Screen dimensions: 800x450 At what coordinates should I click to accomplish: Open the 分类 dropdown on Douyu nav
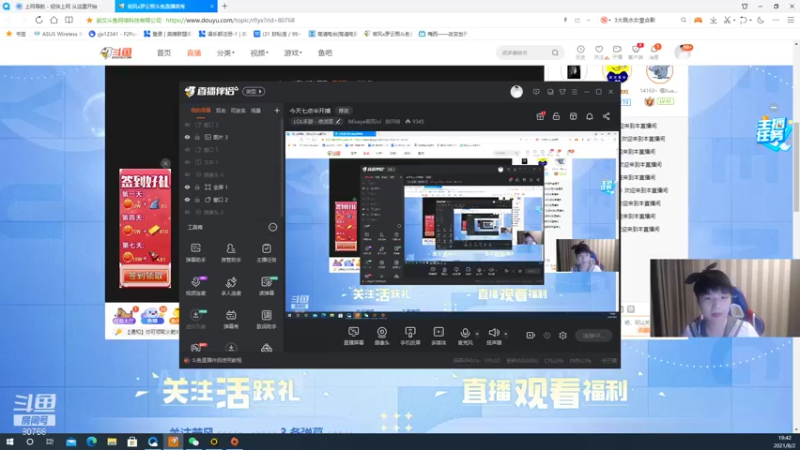(226, 53)
